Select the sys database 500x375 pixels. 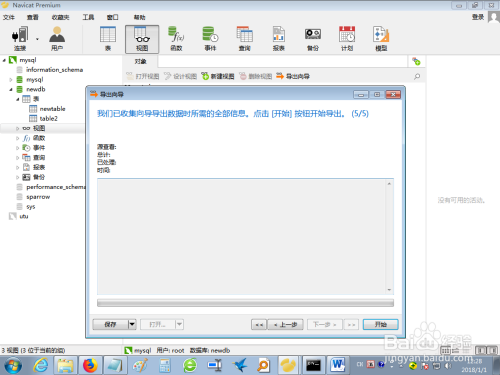click(31, 207)
